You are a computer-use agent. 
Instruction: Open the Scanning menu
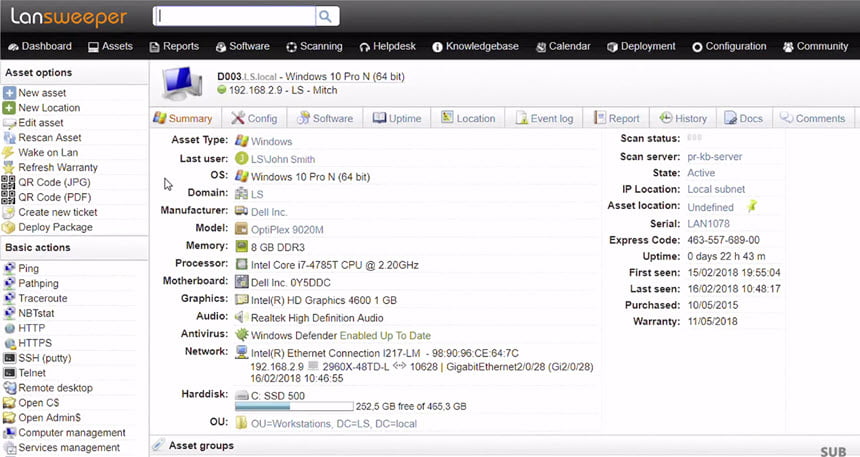click(314, 47)
